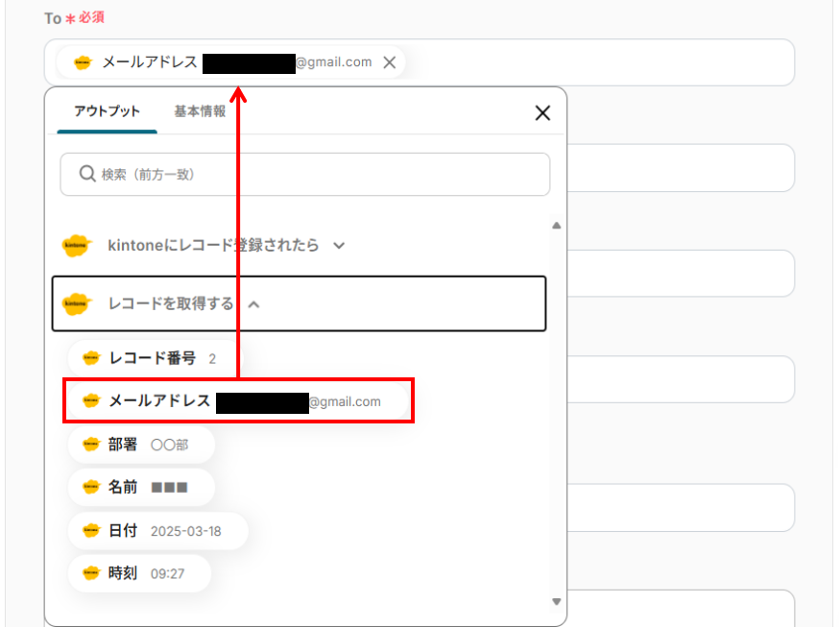Click the kintoneにレコード登録されたら heading text
Viewport: 840px width, 627px height.
tap(213, 246)
